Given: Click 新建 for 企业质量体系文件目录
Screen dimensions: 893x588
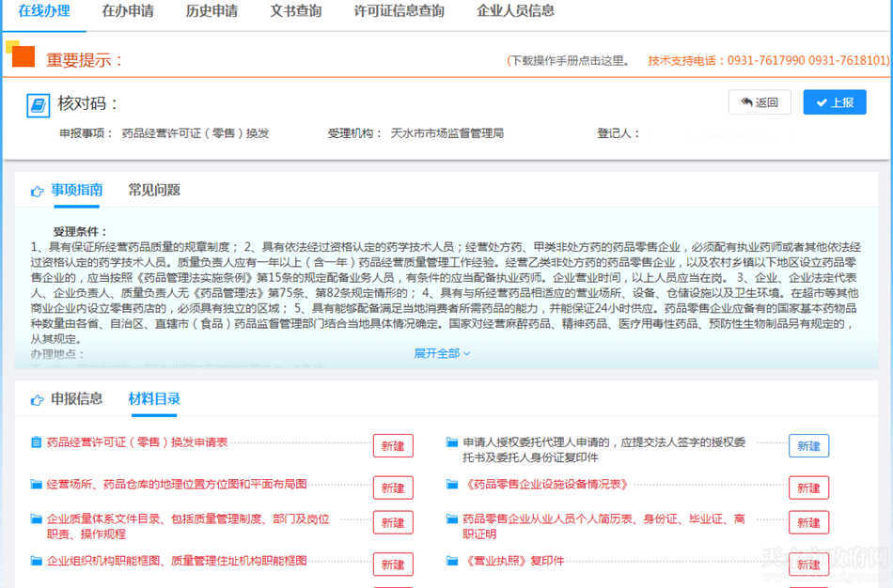Looking at the screenshot, I should (x=393, y=523).
